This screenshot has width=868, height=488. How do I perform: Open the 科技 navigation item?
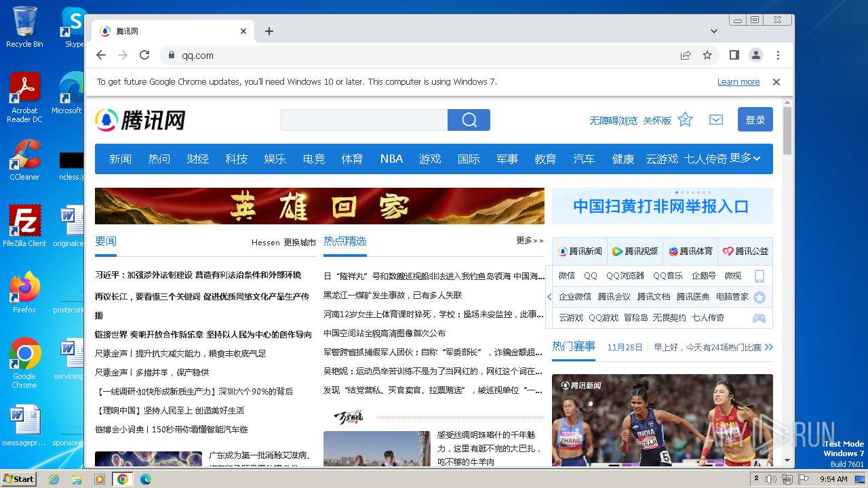click(236, 159)
